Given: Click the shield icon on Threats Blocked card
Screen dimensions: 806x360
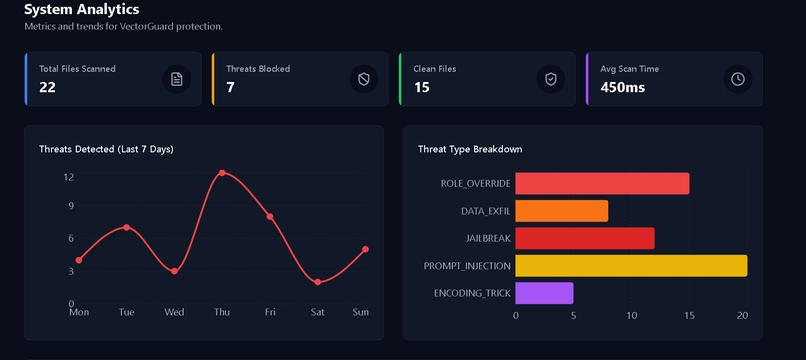Looking at the screenshot, I should 363,79.
